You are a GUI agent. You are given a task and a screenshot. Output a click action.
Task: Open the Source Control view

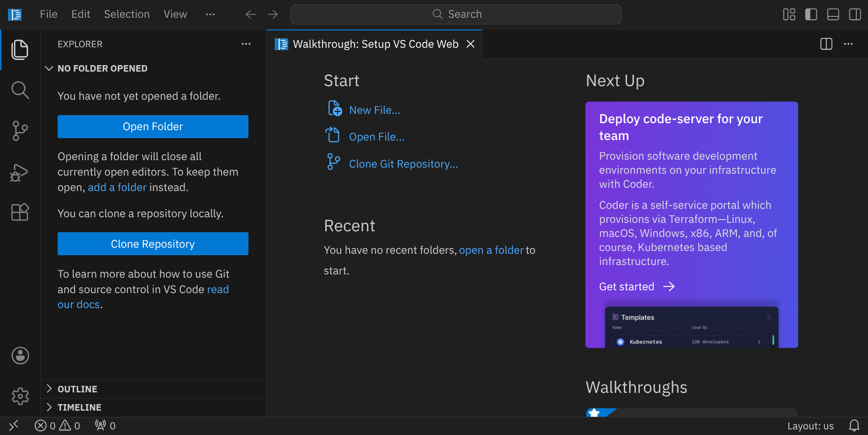(20, 131)
